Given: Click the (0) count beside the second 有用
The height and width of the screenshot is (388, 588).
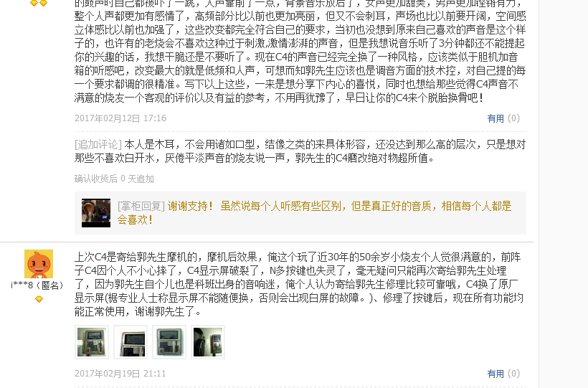Looking at the screenshot, I should point(513,374).
